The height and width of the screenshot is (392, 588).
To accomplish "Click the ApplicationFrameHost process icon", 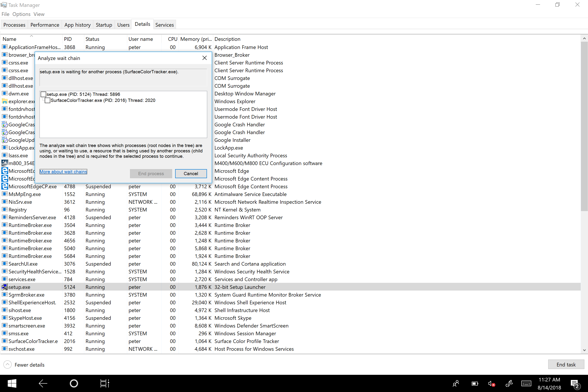I will click(x=5, y=47).
